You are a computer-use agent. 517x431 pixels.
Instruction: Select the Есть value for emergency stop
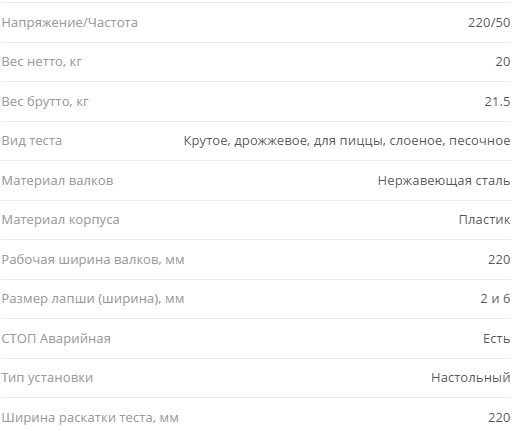pyautogui.click(x=497, y=339)
